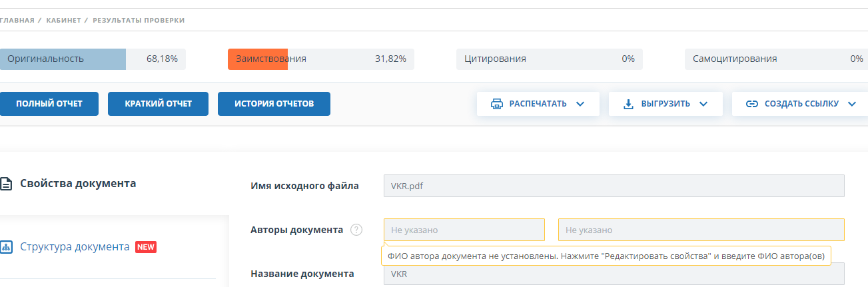This screenshot has width=868, height=287.
Task: Go to Главная breadcrumb link
Action: coord(17,20)
